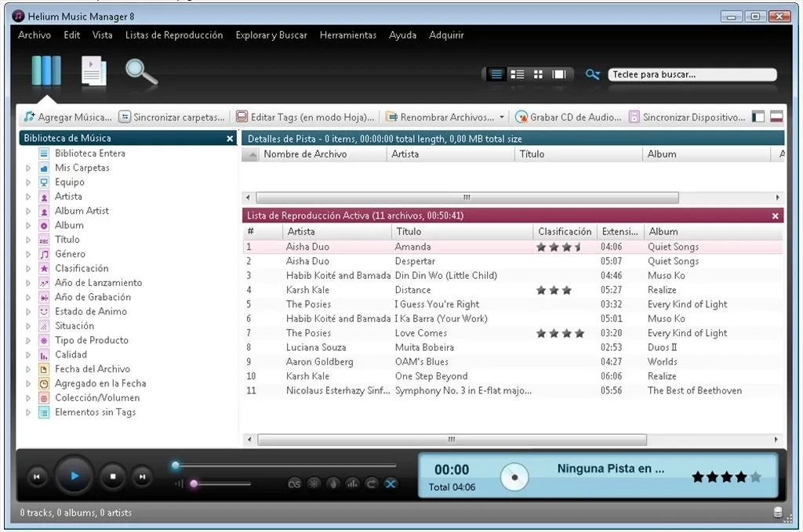Click Sincronizar Dispositivo toolbar button
This screenshot has width=803, height=532.
[687, 118]
